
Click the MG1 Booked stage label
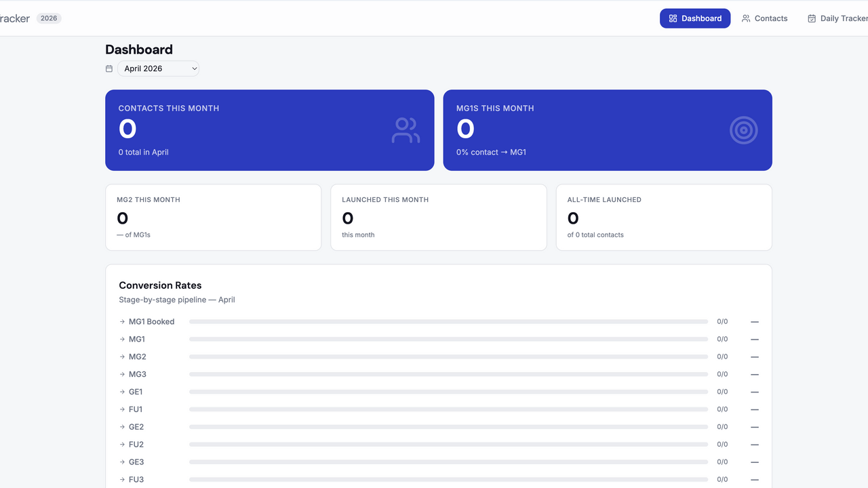tap(152, 322)
